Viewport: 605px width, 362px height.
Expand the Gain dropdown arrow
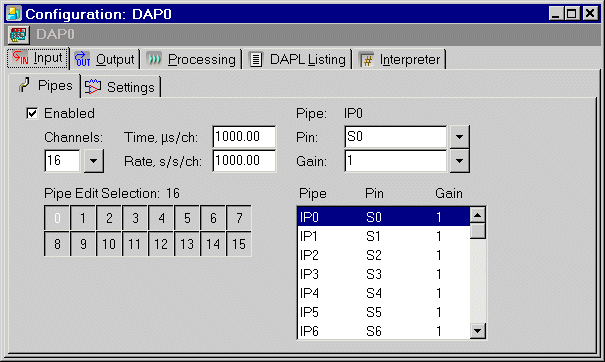459,161
